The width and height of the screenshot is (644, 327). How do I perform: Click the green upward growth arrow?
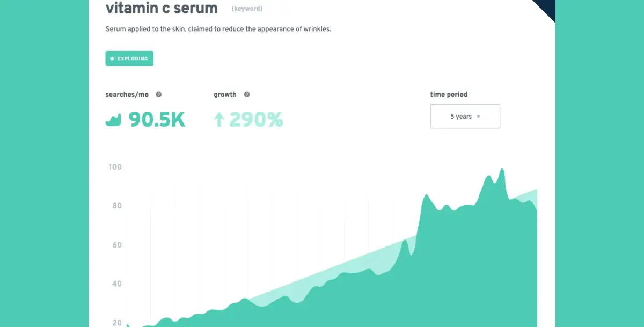(x=218, y=120)
